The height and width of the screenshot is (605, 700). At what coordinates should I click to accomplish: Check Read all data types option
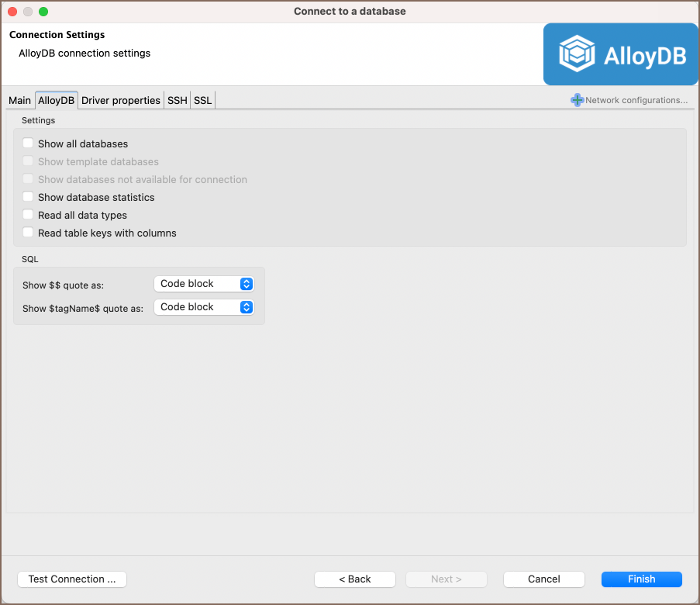coord(28,215)
